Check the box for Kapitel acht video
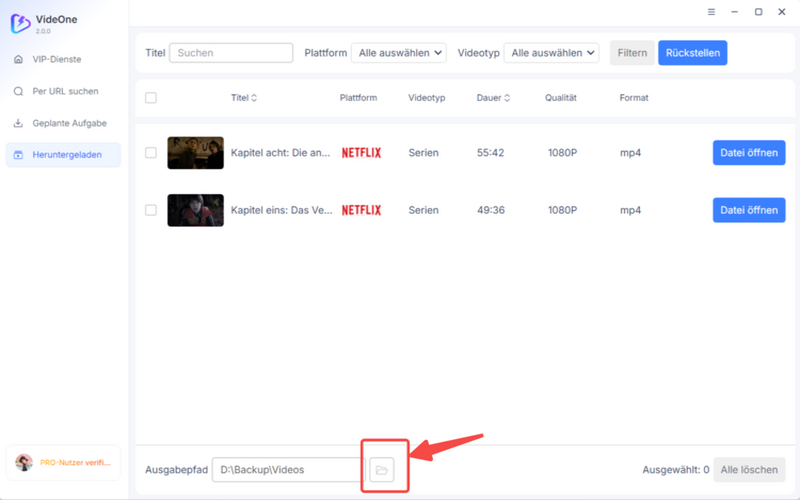The image size is (800, 500). point(151,153)
